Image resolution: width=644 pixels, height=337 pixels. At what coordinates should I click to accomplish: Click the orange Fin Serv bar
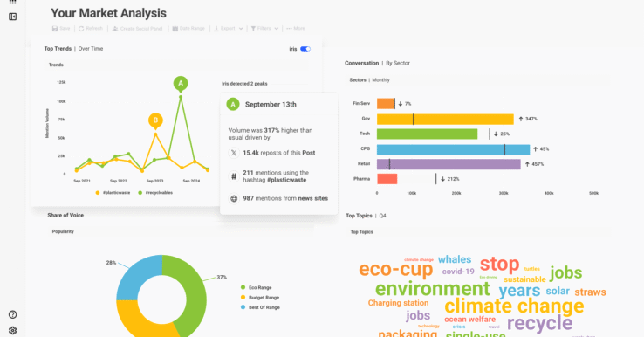pos(386,104)
